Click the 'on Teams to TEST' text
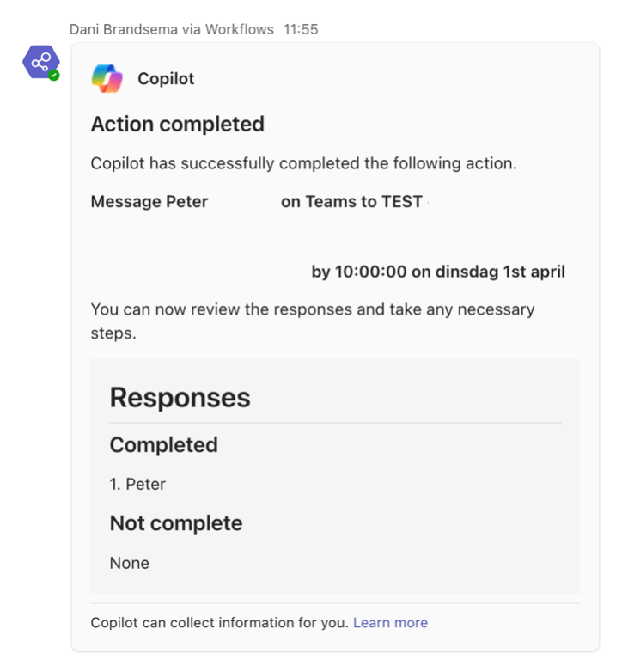622x672 pixels. click(x=351, y=202)
